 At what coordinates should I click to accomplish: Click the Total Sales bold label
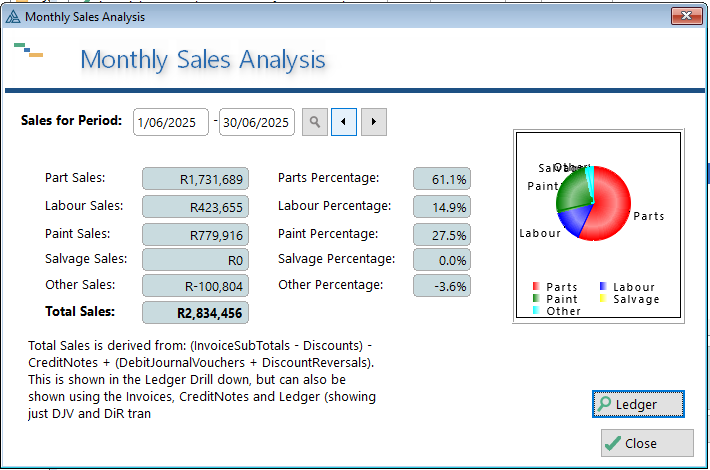click(80, 312)
